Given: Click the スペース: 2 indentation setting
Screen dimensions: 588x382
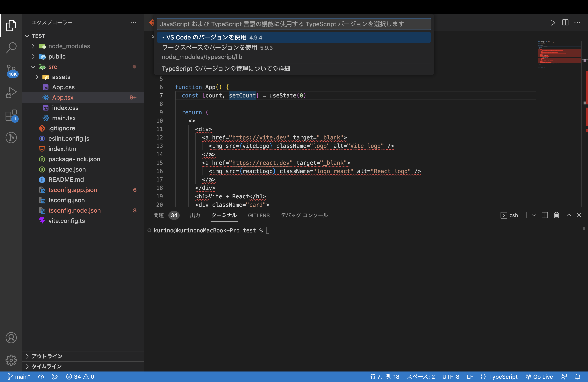Looking at the screenshot, I should point(421,377).
